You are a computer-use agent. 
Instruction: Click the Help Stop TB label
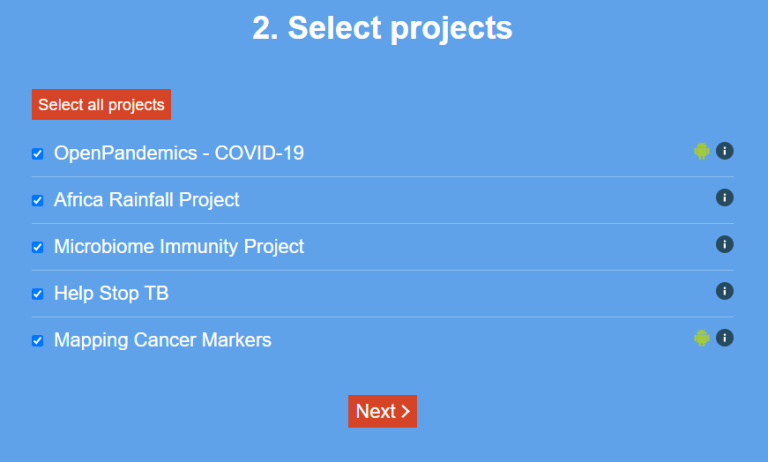point(104,293)
